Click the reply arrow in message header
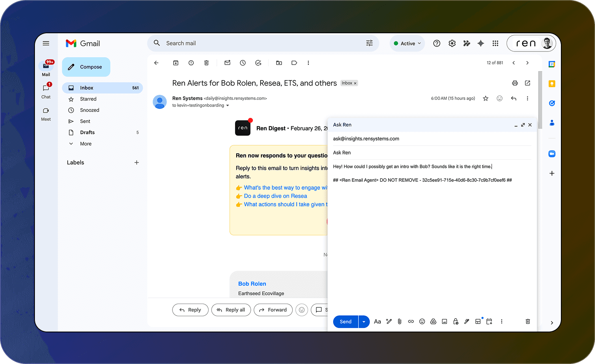The width and height of the screenshot is (595, 364). [x=514, y=98]
